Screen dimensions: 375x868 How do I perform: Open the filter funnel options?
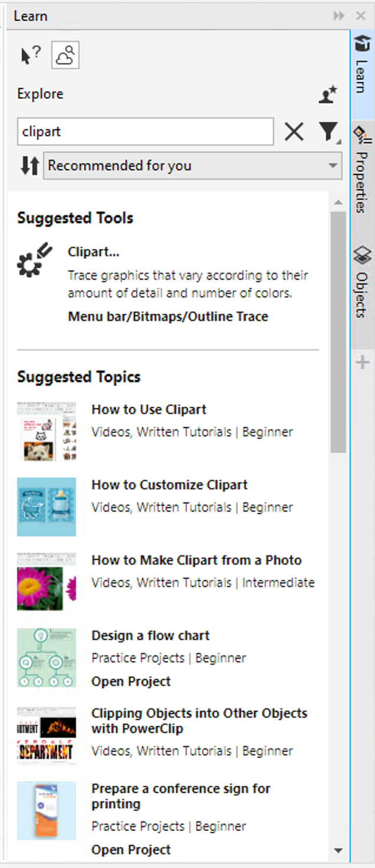click(330, 132)
